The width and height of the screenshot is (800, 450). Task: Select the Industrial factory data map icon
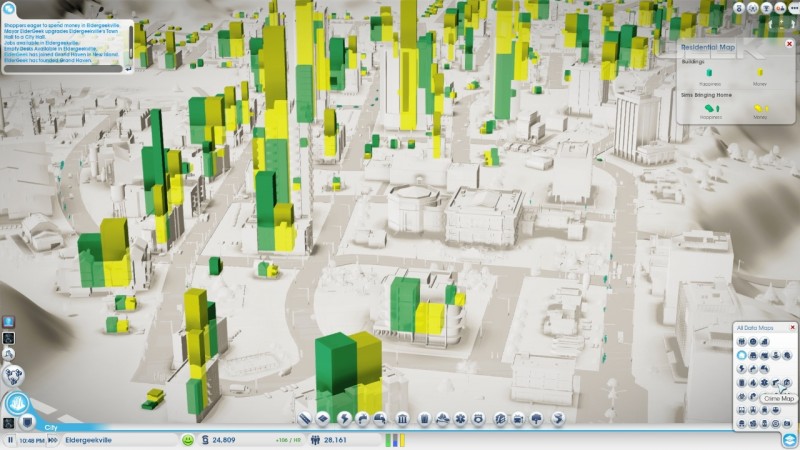coord(764,355)
